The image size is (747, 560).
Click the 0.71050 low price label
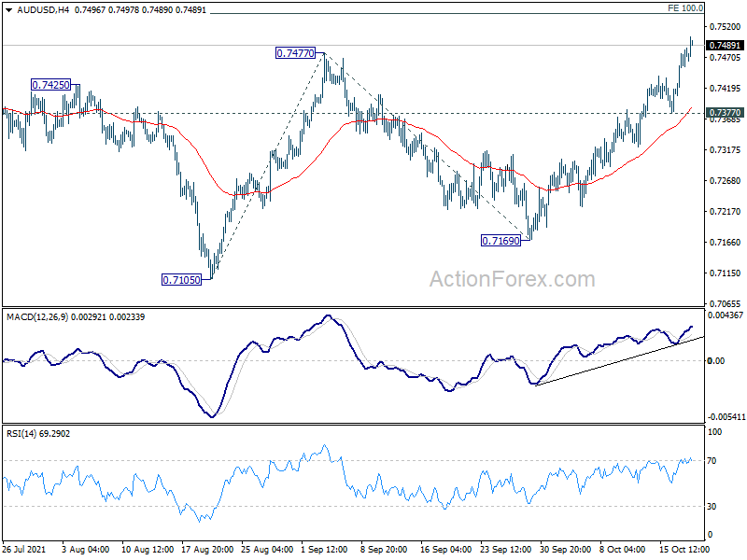pyautogui.click(x=181, y=280)
